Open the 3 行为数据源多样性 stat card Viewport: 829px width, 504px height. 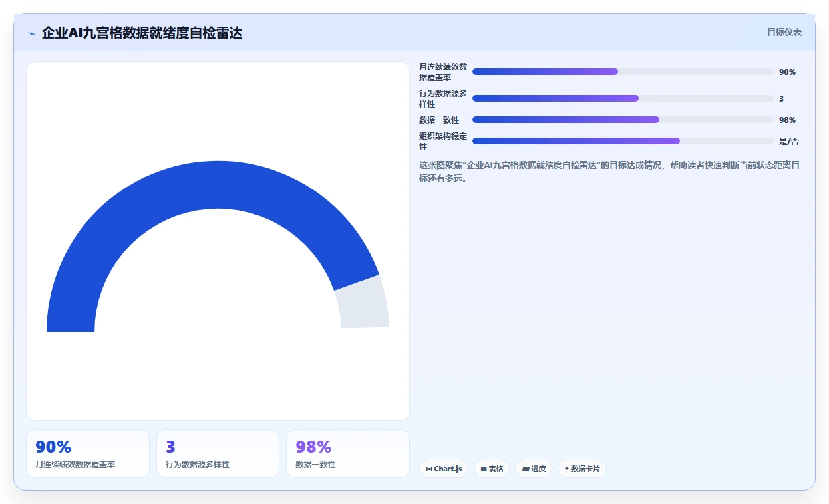(x=218, y=453)
